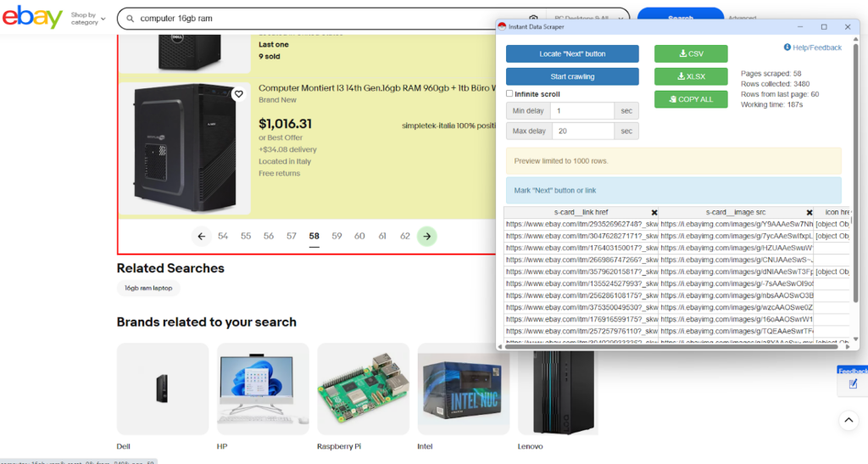Image resolution: width=868 pixels, height=464 pixels.
Task: Select the itm/266986747266 link cell
Action: point(581,260)
